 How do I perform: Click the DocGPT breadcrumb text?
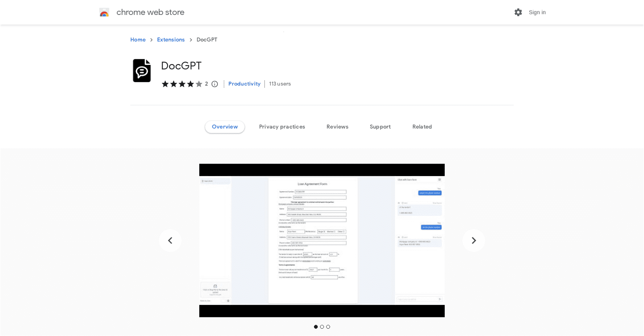click(x=207, y=39)
